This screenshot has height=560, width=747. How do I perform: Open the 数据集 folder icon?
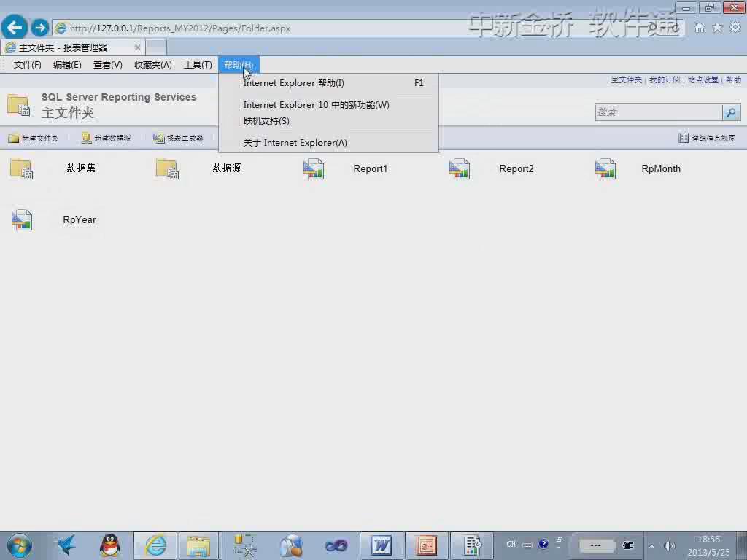pyautogui.click(x=21, y=168)
